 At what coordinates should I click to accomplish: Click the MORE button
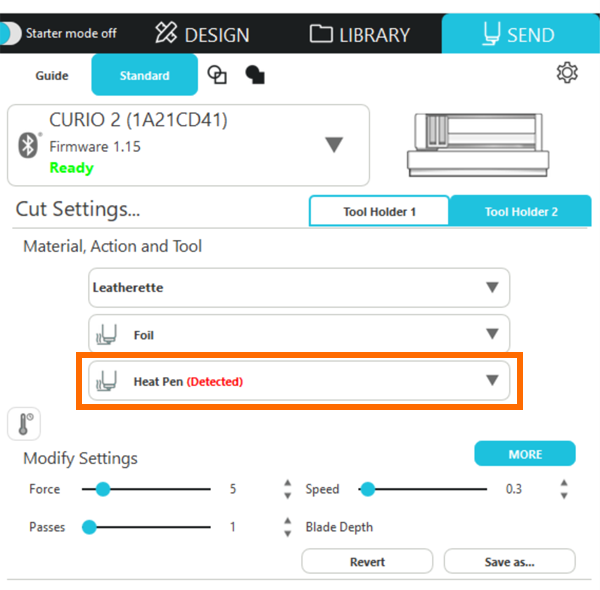pos(525,454)
